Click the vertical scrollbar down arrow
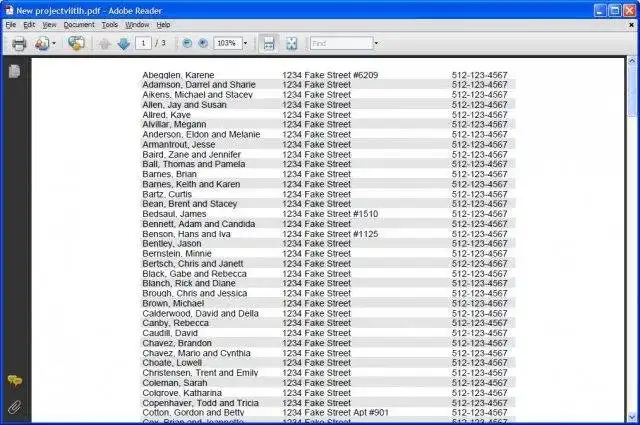The width and height of the screenshot is (640, 425). 632,417
